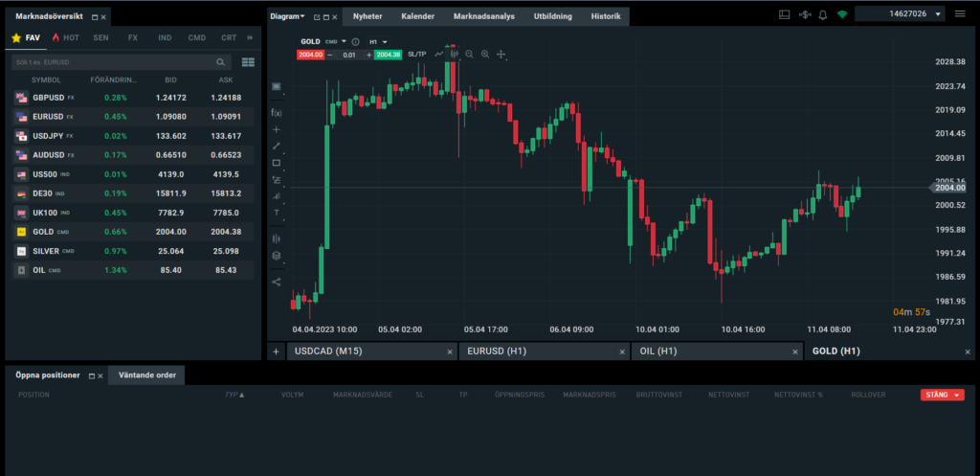The image size is (980, 476).
Task: Increase volume with plus button
Action: click(368, 55)
